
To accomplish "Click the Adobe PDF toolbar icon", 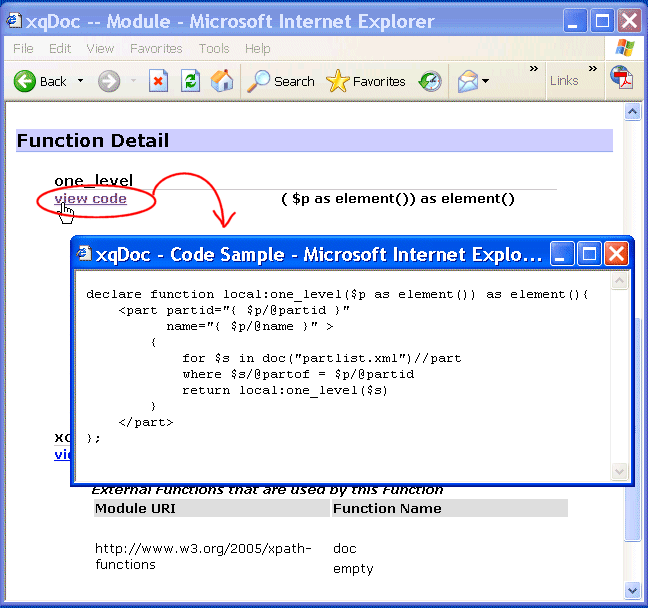I will pos(622,80).
